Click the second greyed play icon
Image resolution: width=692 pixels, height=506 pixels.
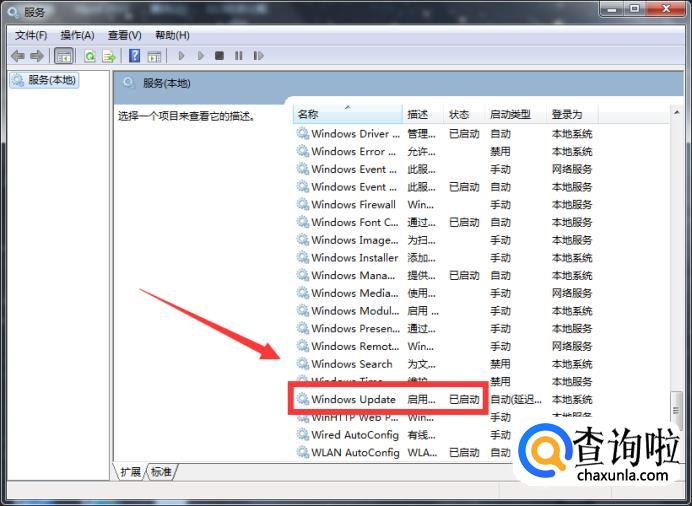200,56
